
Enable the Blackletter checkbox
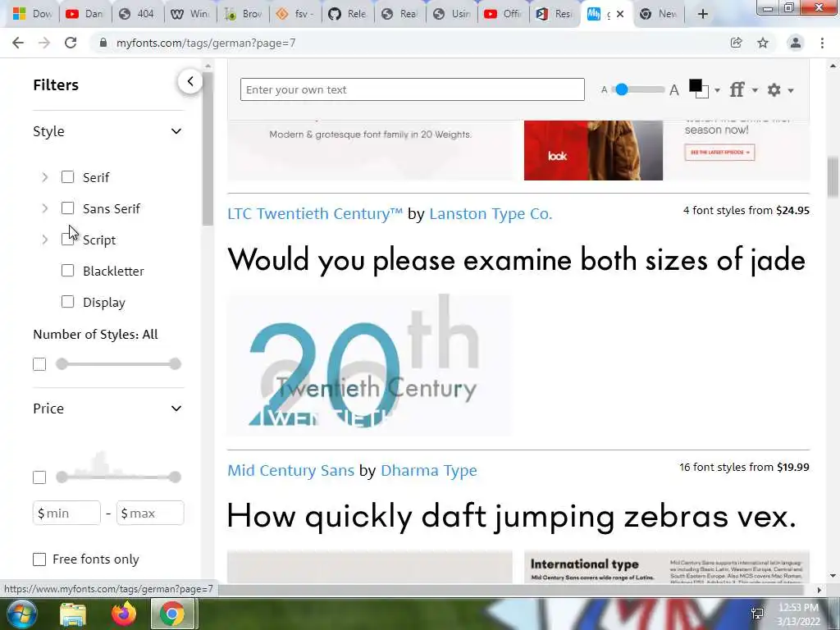[67, 271]
